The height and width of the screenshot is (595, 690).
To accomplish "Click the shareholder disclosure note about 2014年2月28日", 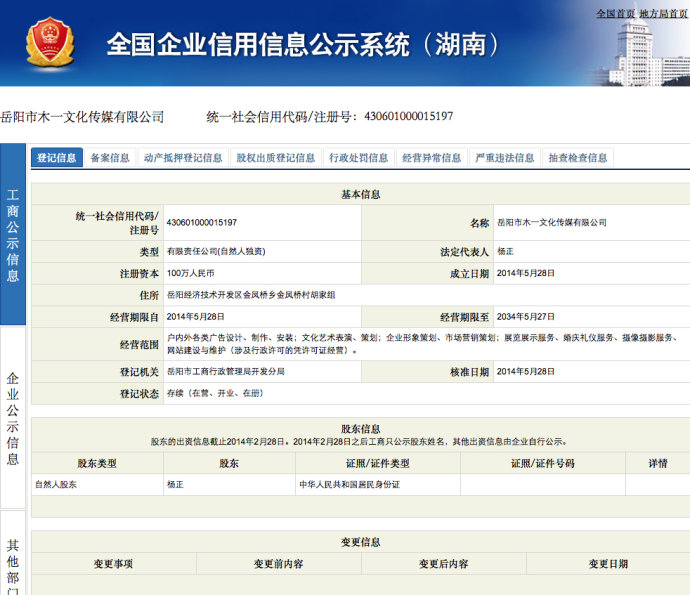I will click(x=359, y=441).
